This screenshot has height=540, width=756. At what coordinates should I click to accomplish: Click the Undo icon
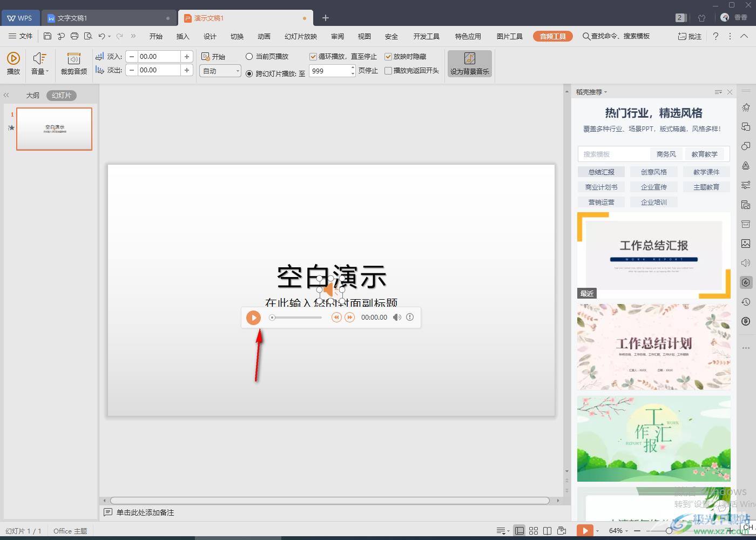coord(102,36)
